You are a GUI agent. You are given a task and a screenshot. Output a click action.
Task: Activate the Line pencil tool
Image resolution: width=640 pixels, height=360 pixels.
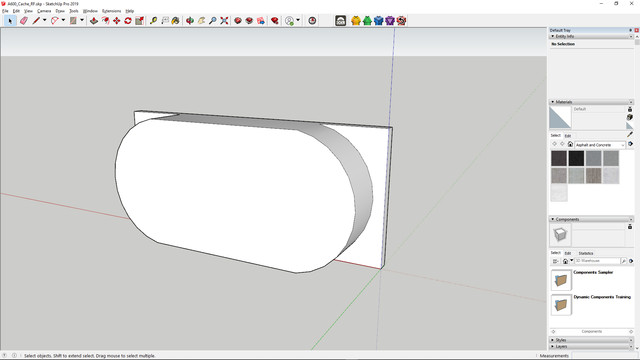(x=36, y=20)
